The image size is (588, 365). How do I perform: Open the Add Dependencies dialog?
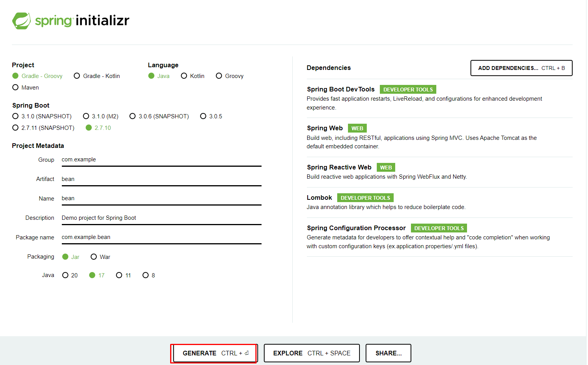tap(521, 68)
